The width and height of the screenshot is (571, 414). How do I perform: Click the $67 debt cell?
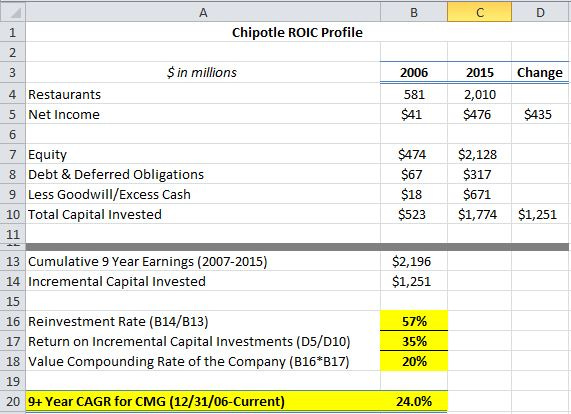[x=414, y=174]
